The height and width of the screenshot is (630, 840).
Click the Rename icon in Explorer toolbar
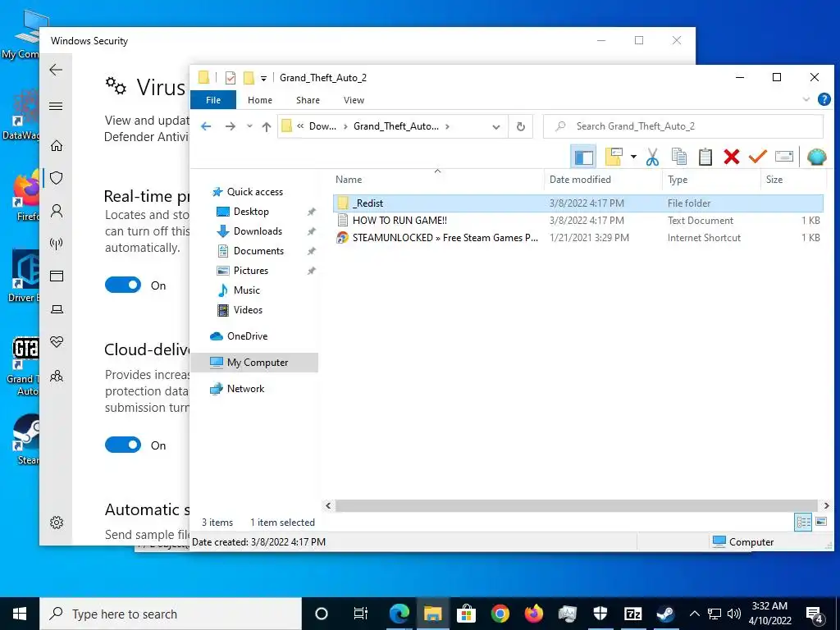(x=783, y=157)
